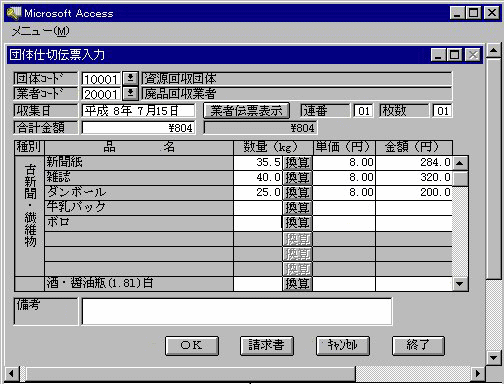Viewport: 504px width, 384px height.
Task: Click 換算 button in 牛乳パック row
Action: click(297, 208)
